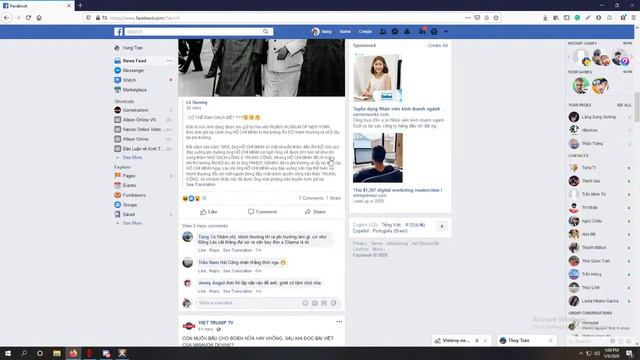
Task: Select News Feed in left sidebar
Action: click(135, 60)
